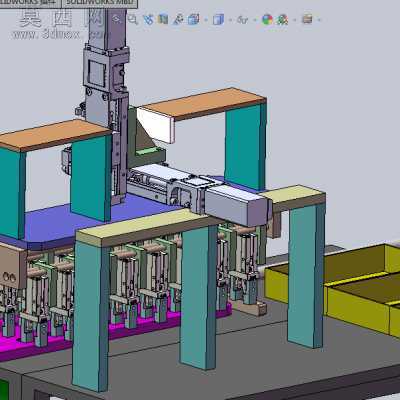This screenshot has width=400, height=400.
Task: Select the Zoom to Area magnifier tool
Action: [x=133, y=20]
